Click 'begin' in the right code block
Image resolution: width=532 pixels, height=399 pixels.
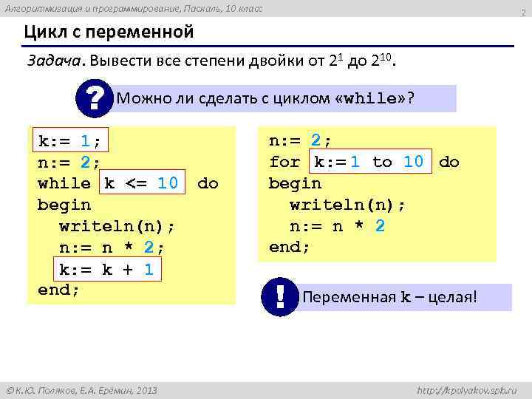295,183
